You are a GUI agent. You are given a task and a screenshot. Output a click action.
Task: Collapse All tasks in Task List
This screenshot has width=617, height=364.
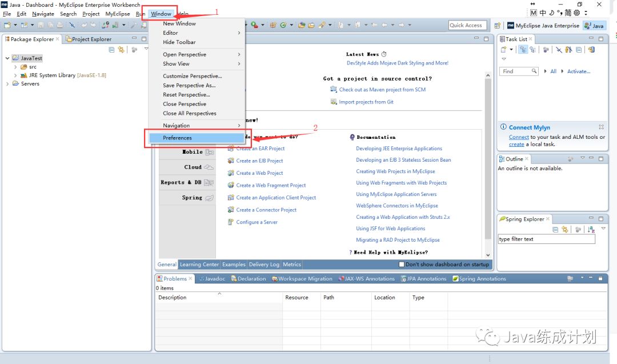click(x=579, y=50)
